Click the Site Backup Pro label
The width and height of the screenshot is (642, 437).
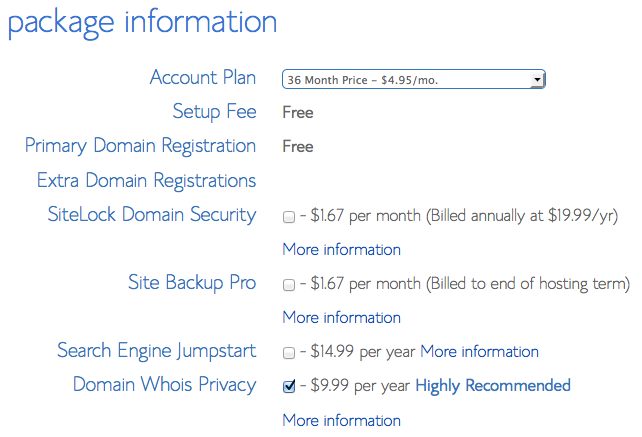(x=192, y=282)
